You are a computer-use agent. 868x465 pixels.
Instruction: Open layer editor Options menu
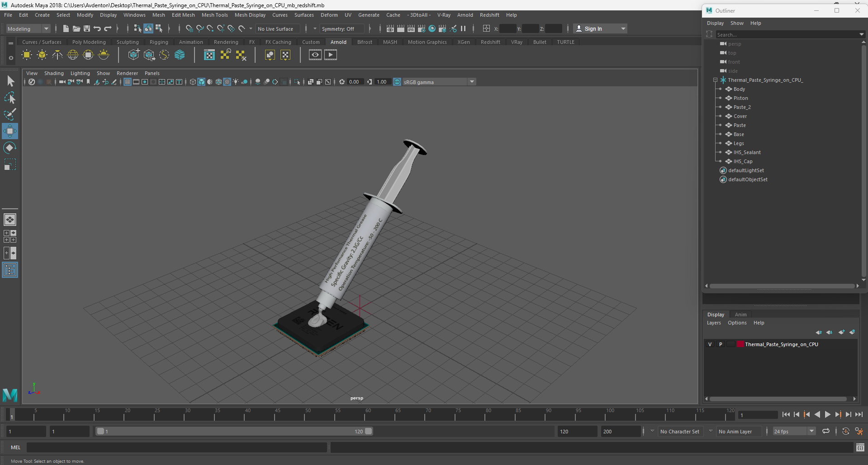pos(737,323)
